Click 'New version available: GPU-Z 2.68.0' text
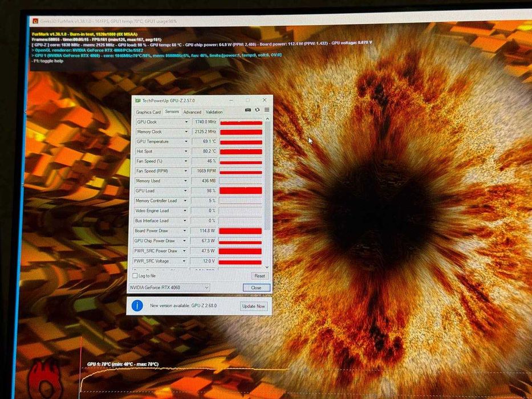 (184, 306)
